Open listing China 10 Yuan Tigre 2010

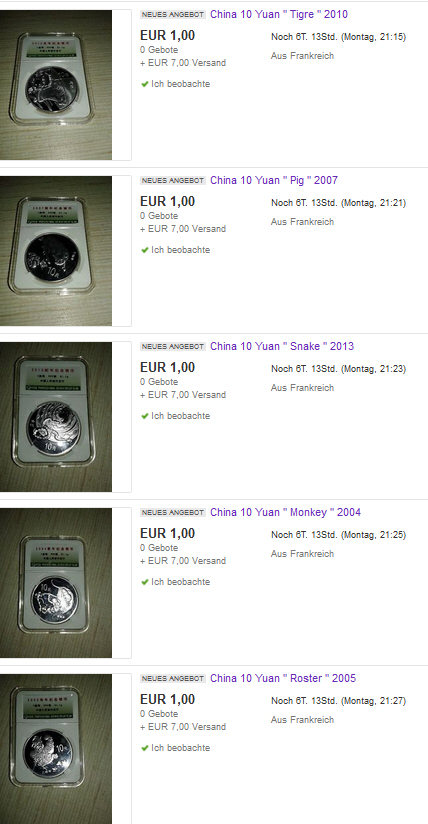279,14
